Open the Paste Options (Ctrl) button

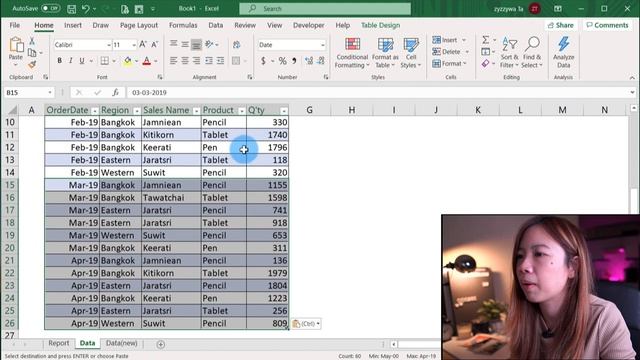[306, 324]
